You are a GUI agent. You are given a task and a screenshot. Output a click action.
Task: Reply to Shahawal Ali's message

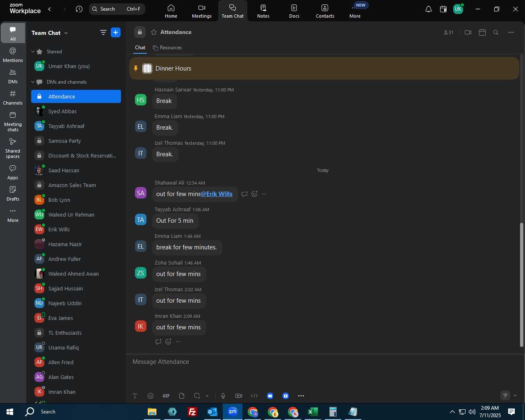pos(244,194)
